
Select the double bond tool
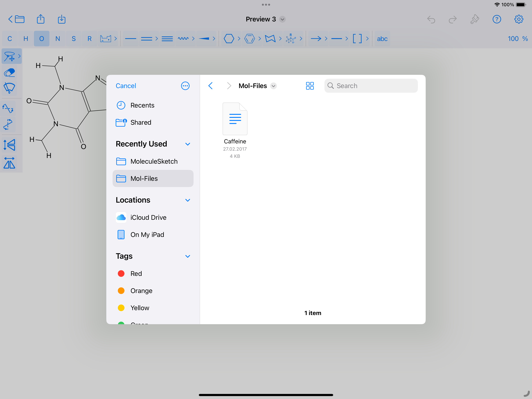click(146, 39)
